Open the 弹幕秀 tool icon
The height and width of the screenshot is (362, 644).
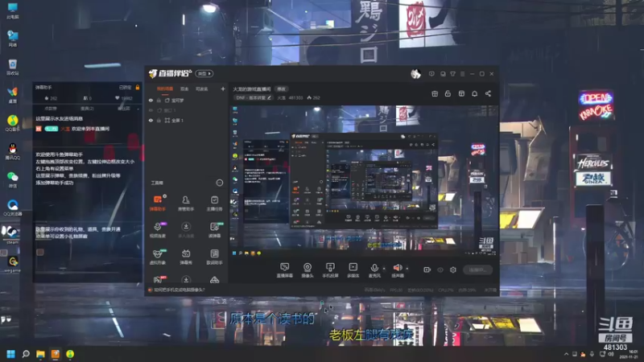[186, 257]
